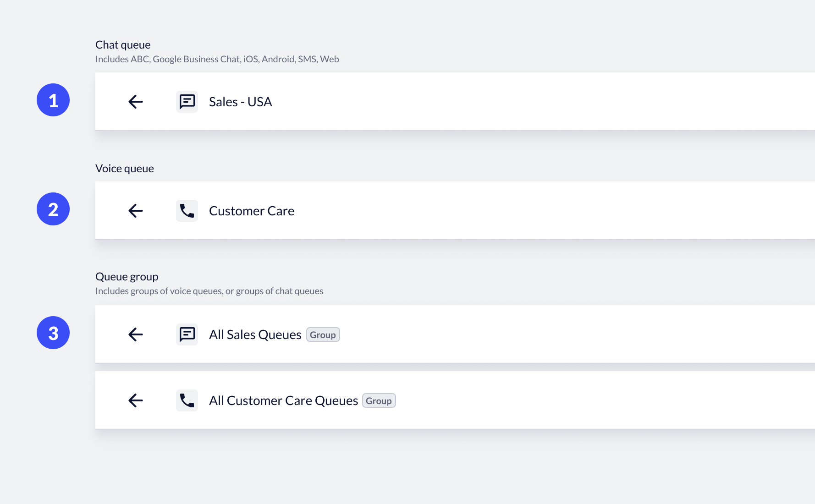Screen dimensions: 815x504
Task: Click the Voice queue heading
Action: (x=125, y=169)
